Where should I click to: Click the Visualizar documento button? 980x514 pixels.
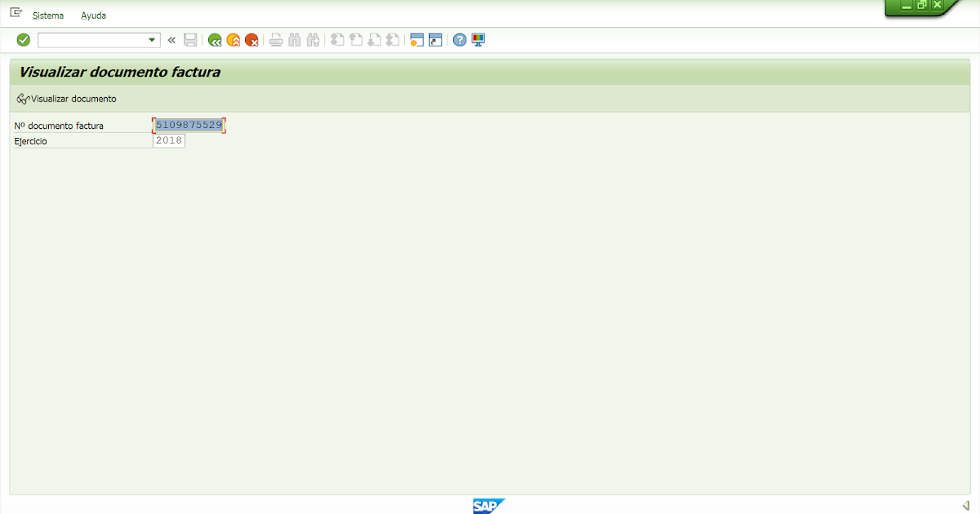65,98
